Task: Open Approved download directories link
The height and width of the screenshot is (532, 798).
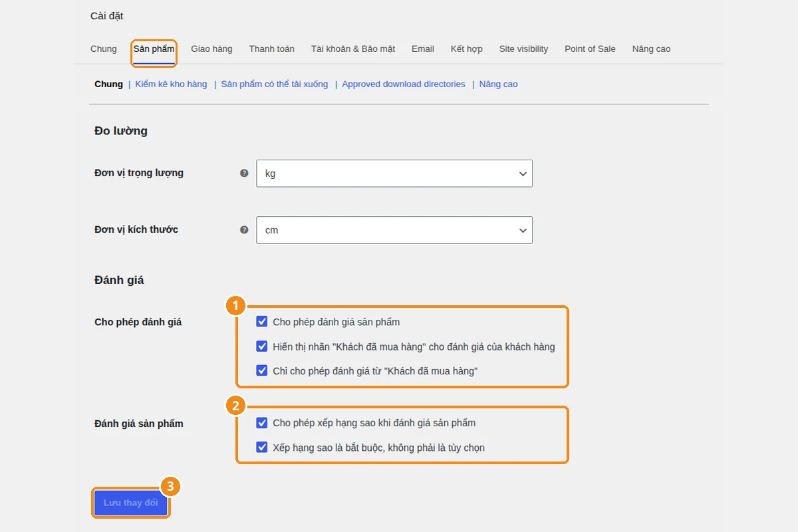Action: click(404, 84)
